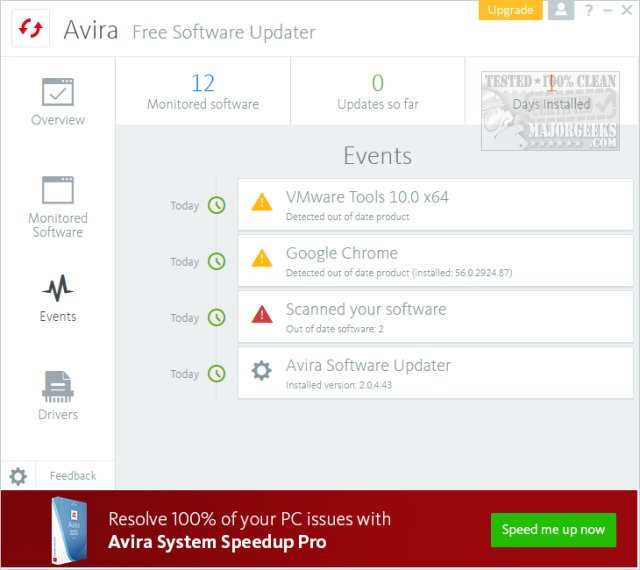Minimize the Avira window
The width and height of the screenshot is (640, 570).
click(608, 10)
